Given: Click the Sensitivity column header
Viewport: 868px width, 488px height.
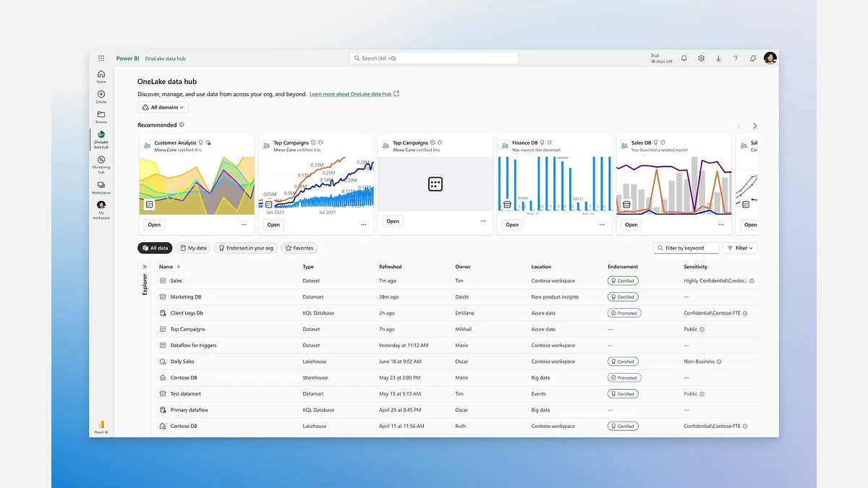Looking at the screenshot, I should point(696,267).
